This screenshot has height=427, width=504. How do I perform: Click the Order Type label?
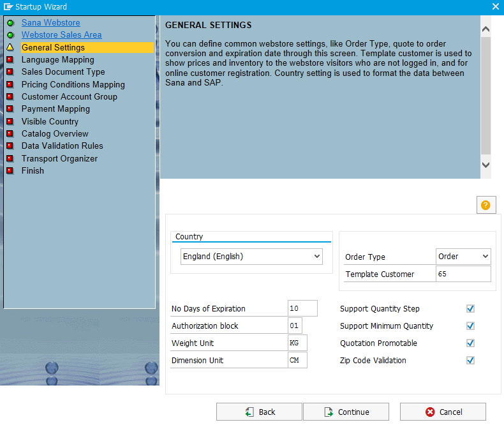[365, 257]
